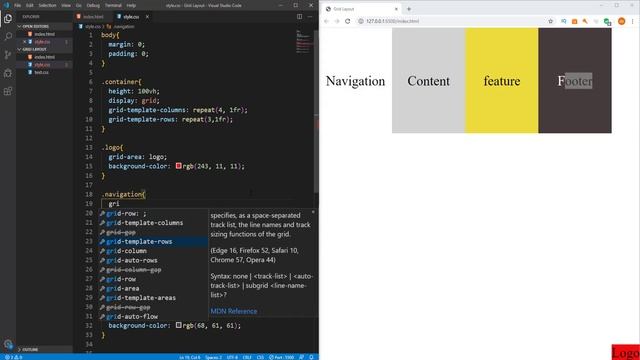
Task: Click the CSS language mode in status bar
Action: click(x=260, y=357)
